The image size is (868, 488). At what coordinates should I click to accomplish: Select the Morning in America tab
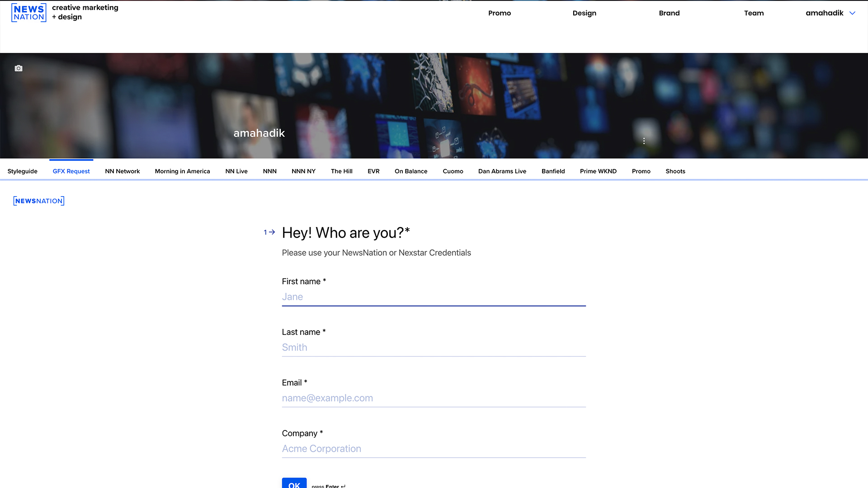point(182,171)
